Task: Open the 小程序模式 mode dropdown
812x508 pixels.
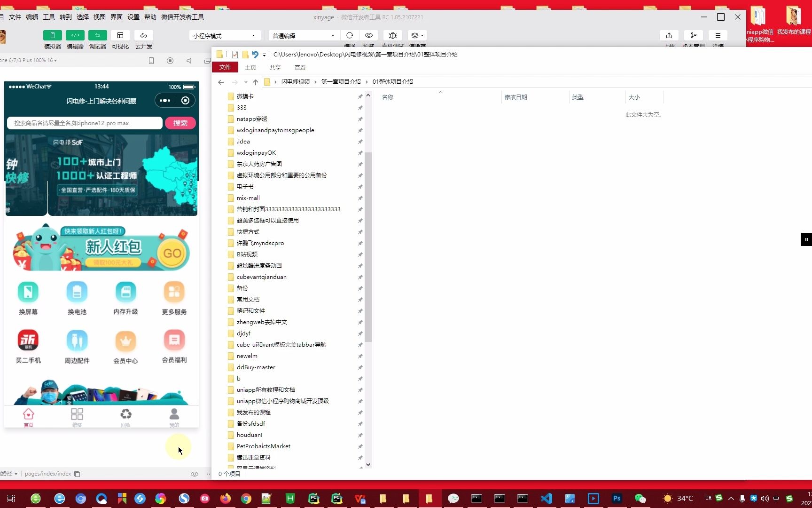Action: 225,36
